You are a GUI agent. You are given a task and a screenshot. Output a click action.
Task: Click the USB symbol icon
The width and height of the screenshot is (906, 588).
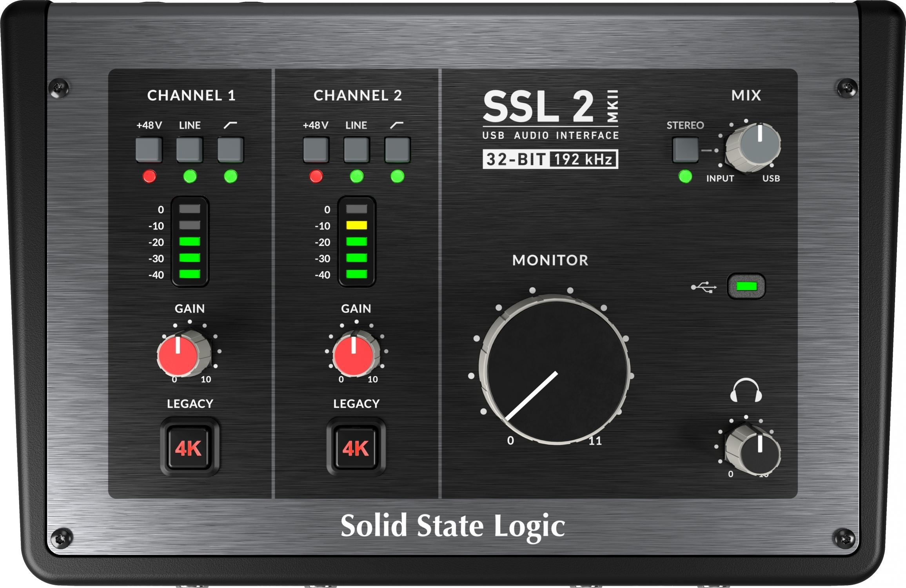(x=704, y=288)
